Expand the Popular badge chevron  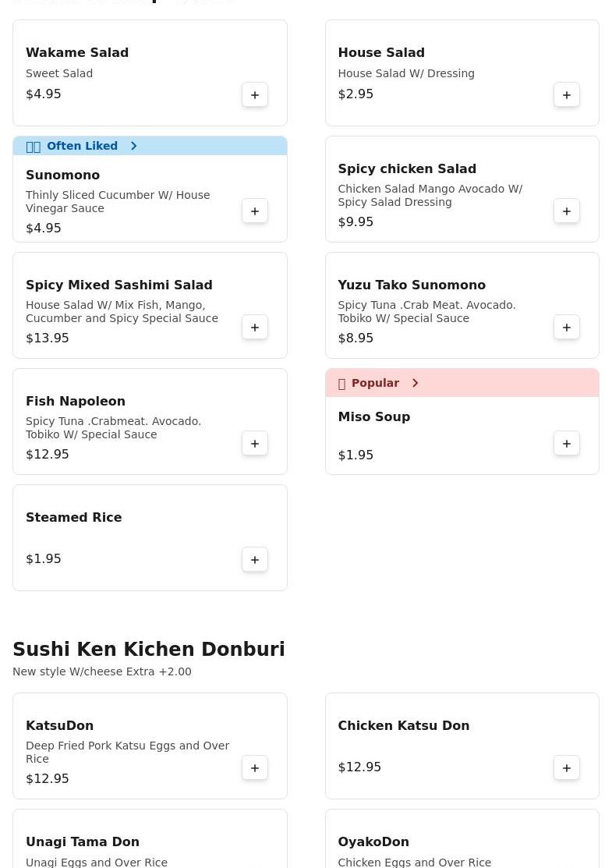coord(416,383)
